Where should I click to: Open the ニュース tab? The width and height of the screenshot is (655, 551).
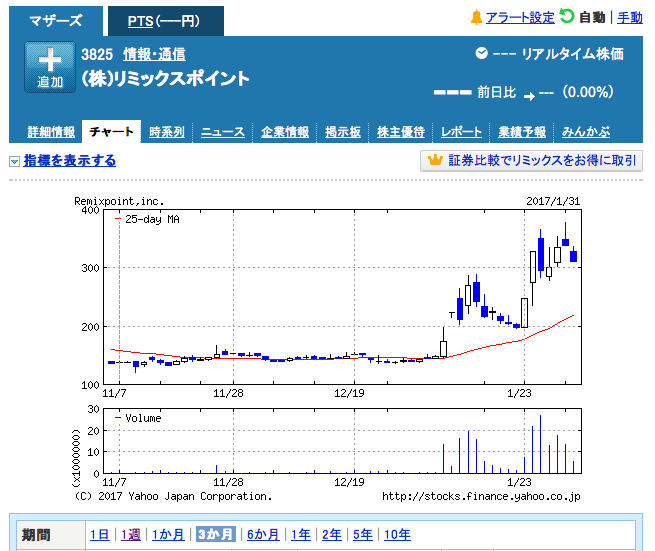223,132
